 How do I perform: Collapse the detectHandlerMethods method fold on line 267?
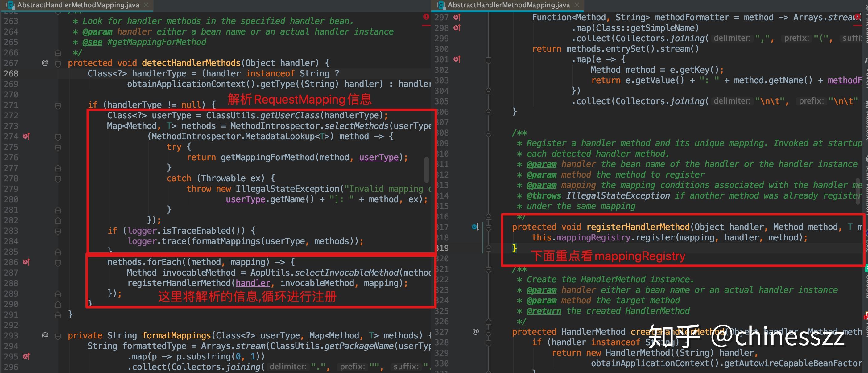click(x=58, y=63)
